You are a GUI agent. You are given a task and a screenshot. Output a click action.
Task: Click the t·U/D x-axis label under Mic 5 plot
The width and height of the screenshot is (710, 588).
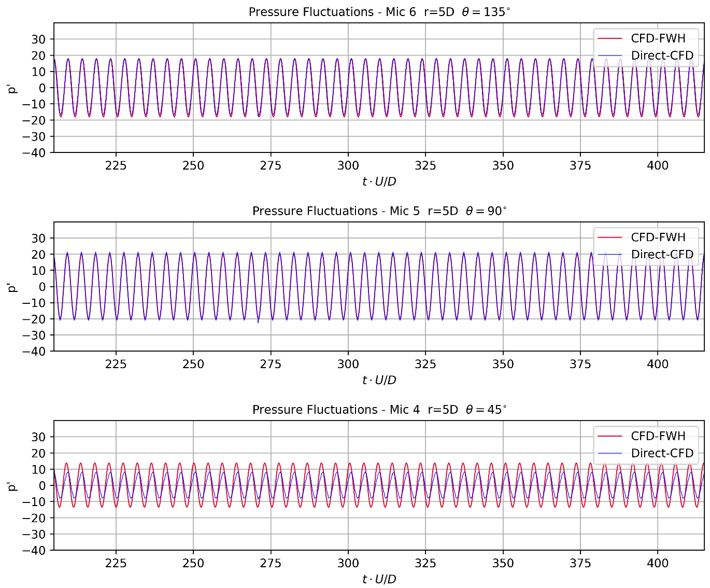(379, 380)
